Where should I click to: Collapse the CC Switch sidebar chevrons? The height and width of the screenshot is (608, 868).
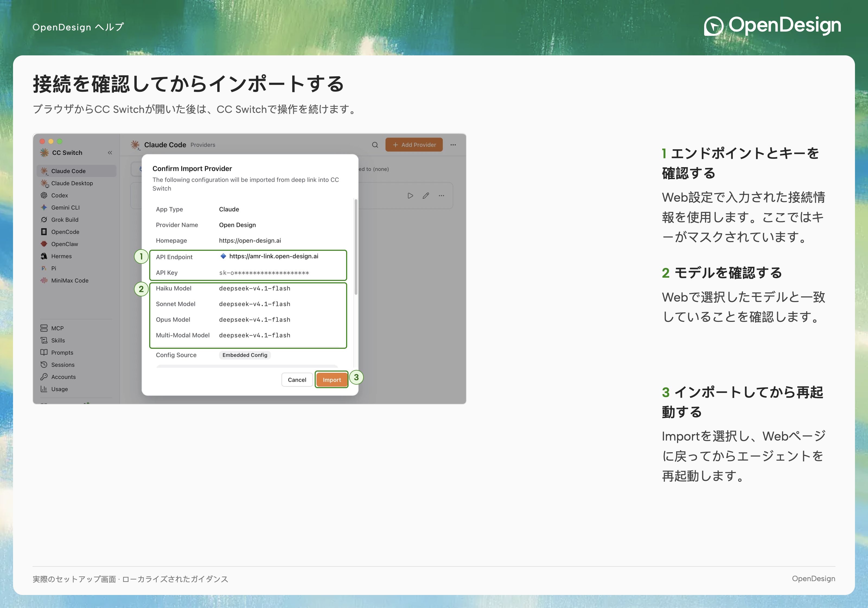110,153
